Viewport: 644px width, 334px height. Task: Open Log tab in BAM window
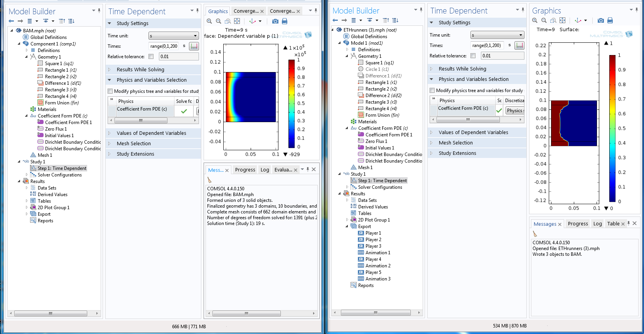point(265,170)
